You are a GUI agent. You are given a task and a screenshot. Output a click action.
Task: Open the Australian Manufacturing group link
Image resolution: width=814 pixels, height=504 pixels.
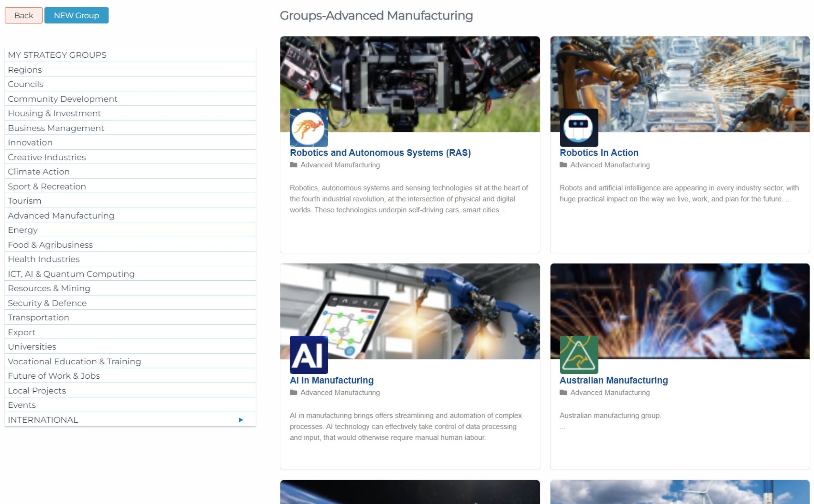click(x=613, y=380)
